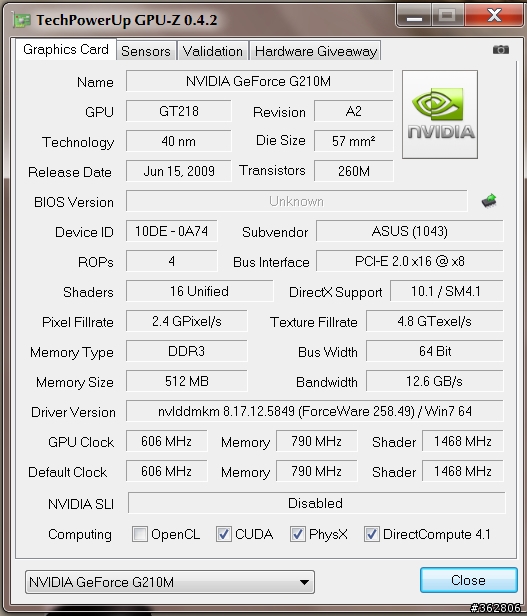This screenshot has width=527, height=616.
Task: Toggle the OpenCL checkbox
Action: coord(140,534)
